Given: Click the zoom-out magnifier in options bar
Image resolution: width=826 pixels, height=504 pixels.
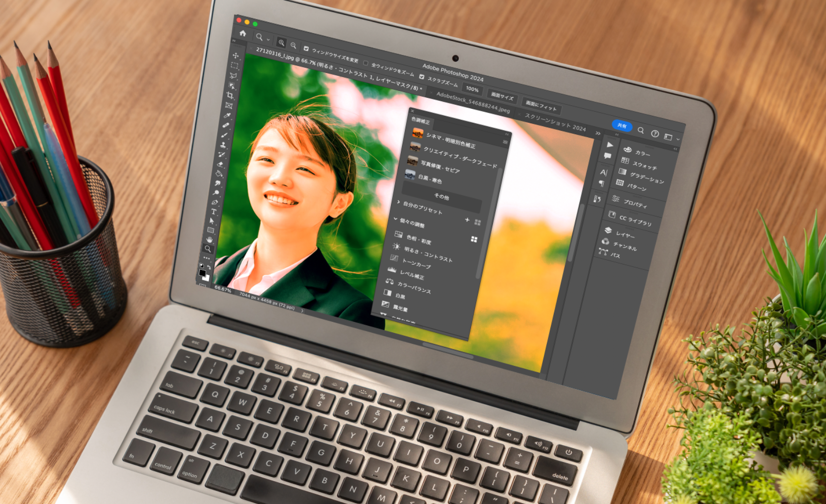Looking at the screenshot, I should point(293,46).
